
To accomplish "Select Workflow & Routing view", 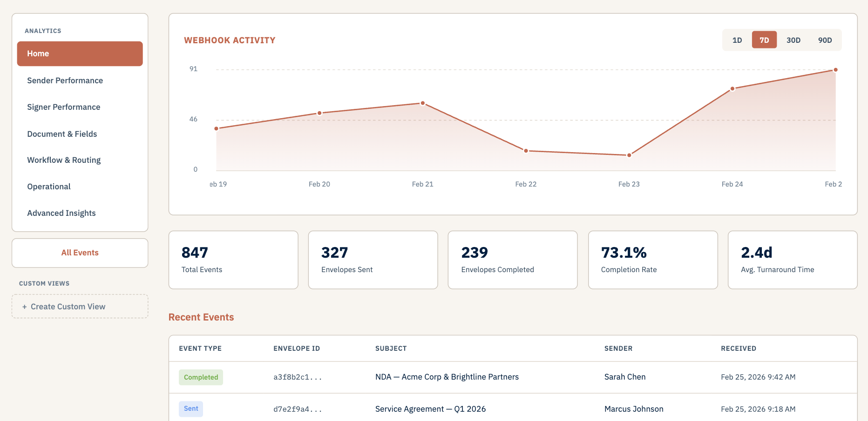I will 64,160.
